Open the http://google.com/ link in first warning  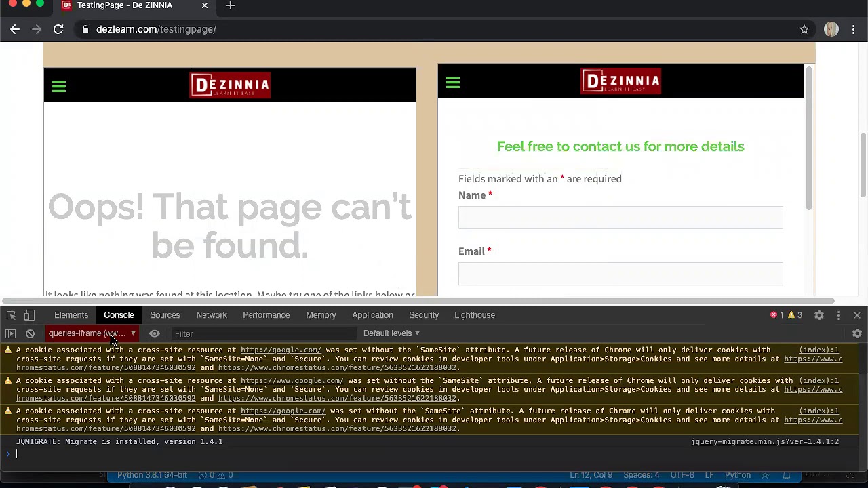[x=281, y=350]
